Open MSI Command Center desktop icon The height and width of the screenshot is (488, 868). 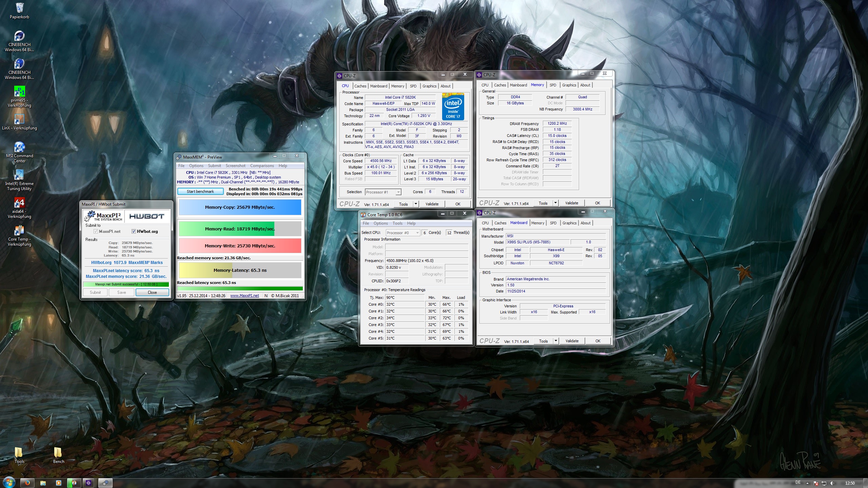(19, 147)
